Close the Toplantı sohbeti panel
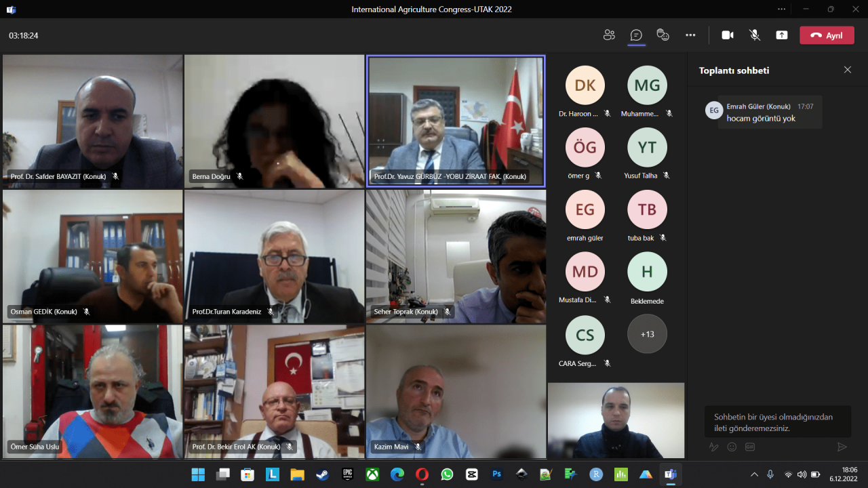The image size is (868, 488). coord(847,70)
